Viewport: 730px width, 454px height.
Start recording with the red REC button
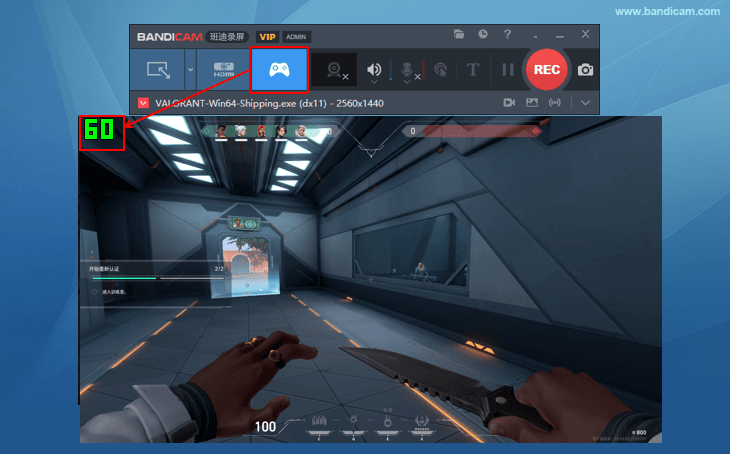tap(547, 70)
